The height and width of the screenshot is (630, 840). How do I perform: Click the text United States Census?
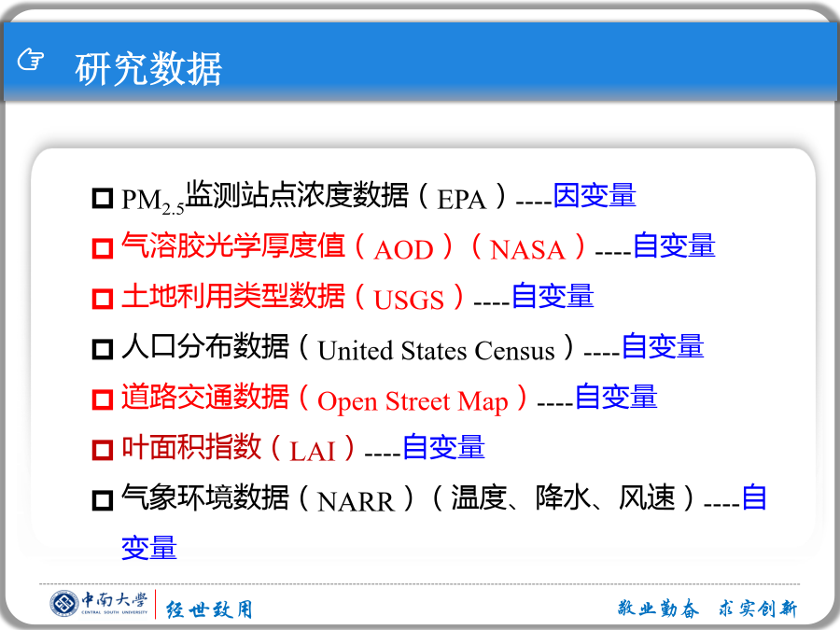click(x=436, y=350)
